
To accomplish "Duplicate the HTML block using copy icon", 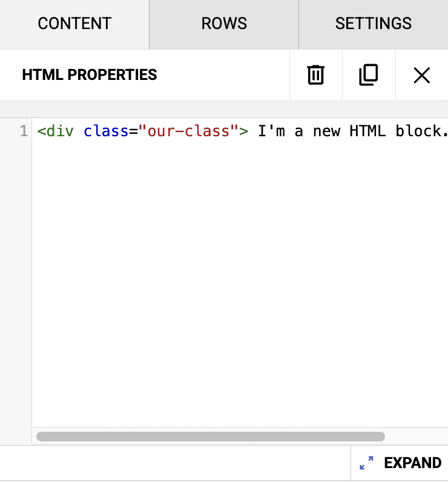I will (x=368, y=75).
